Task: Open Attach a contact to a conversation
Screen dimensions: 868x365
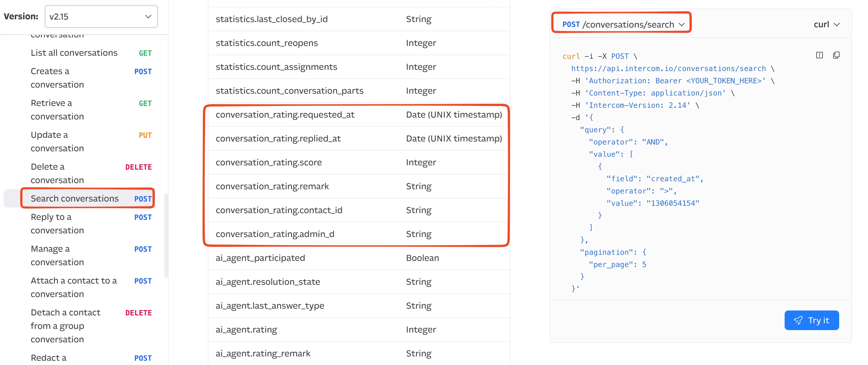Action: point(74,287)
